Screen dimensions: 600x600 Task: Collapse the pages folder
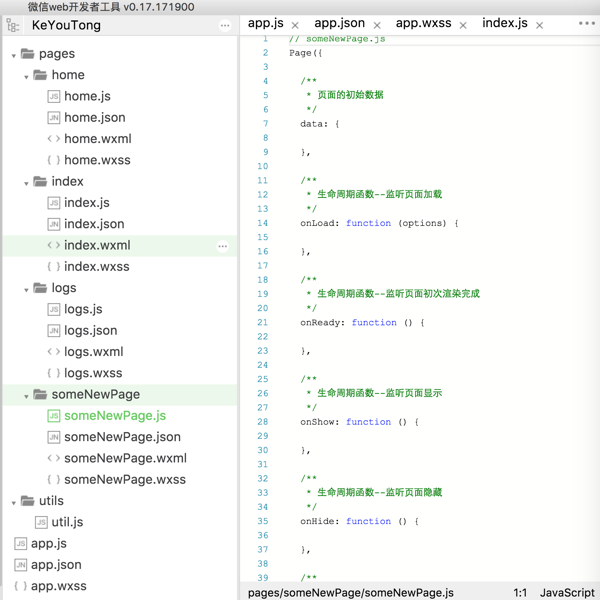click(x=14, y=56)
